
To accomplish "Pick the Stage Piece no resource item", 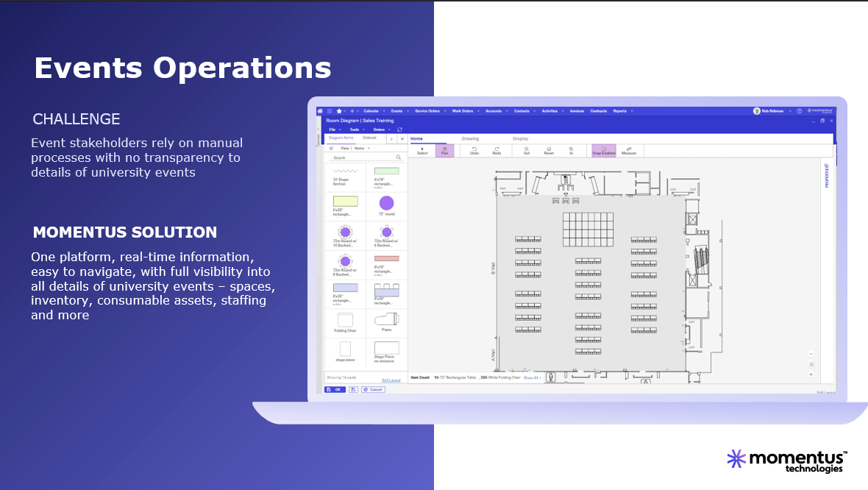I will [386, 352].
